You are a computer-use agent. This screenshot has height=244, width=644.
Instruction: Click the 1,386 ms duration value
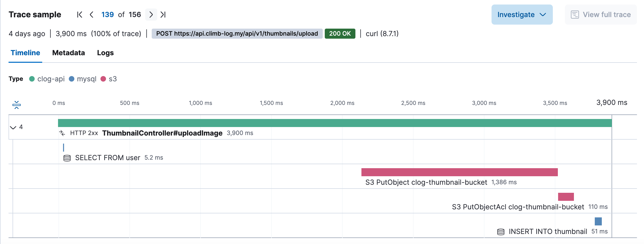pyautogui.click(x=504, y=182)
